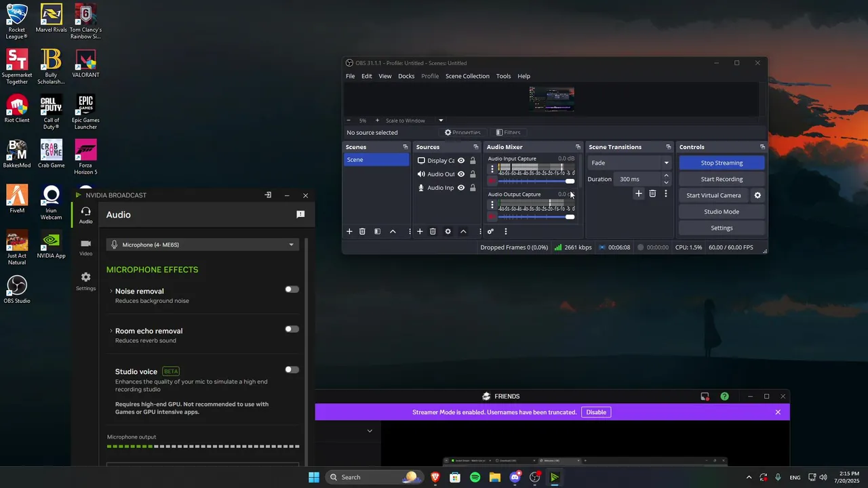Open the OBS Tools menu
868x488 pixels.
[x=503, y=76]
